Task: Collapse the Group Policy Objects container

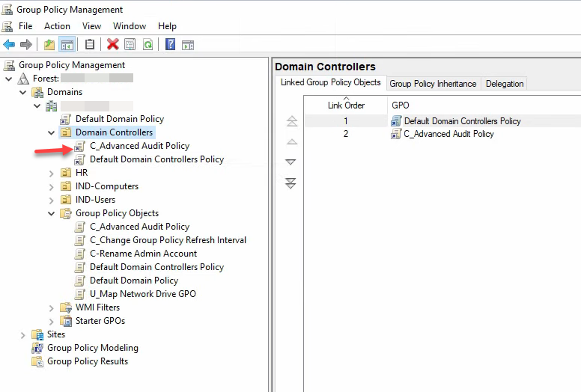Action: pos(51,214)
